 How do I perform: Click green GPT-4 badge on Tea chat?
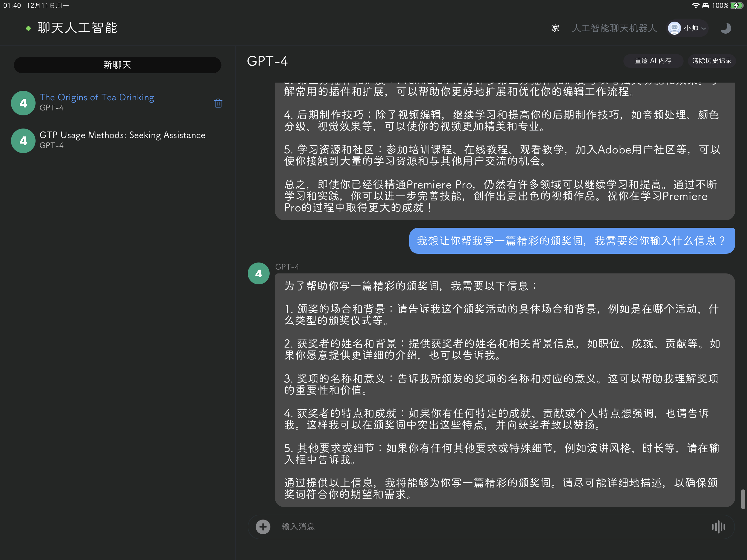23,103
